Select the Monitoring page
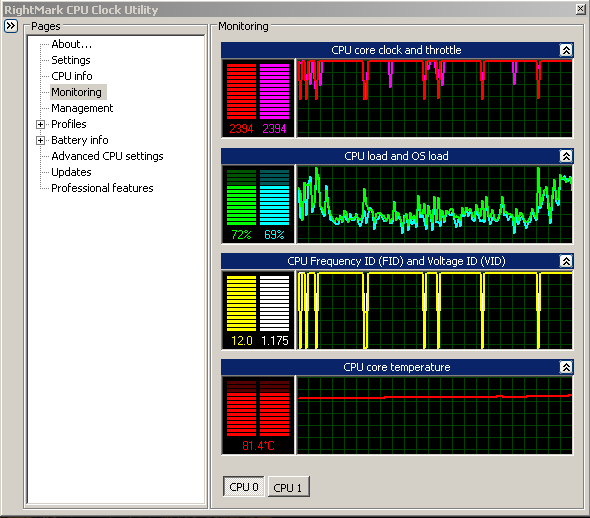The height and width of the screenshot is (518, 590). (x=78, y=92)
